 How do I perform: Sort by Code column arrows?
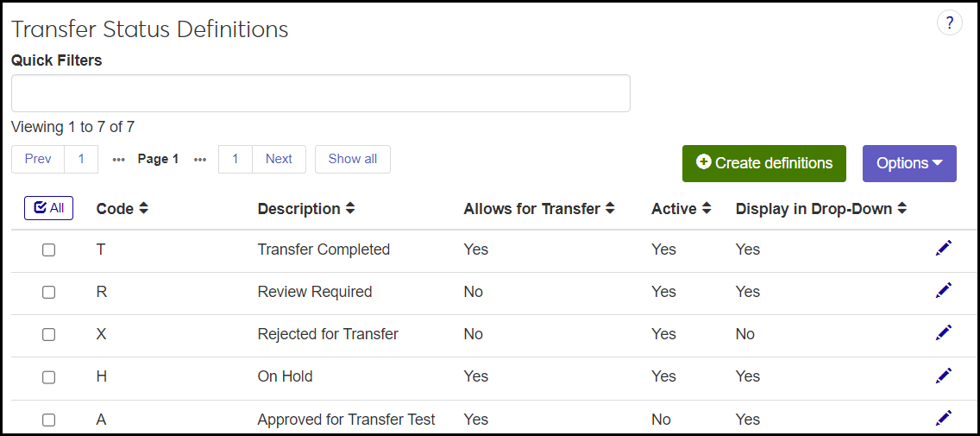143,209
